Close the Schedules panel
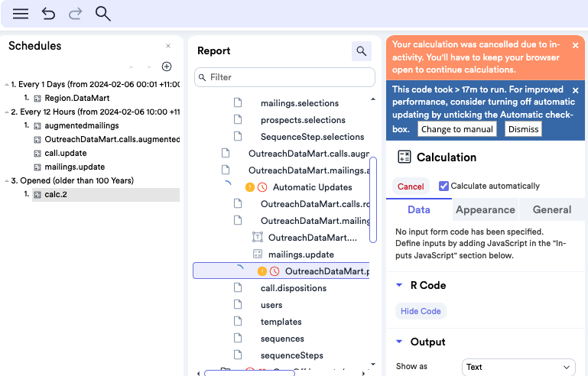 pyautogui.click(x=168, y=46)
